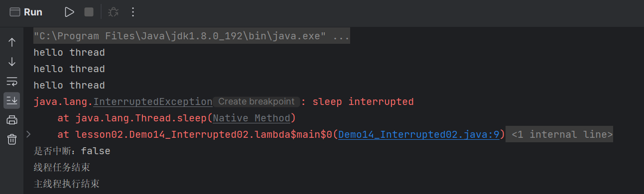Toggle Soft-Wrap for console output
Image resolution: width=644 pixels, height=194 pixels.
point(12,81)
